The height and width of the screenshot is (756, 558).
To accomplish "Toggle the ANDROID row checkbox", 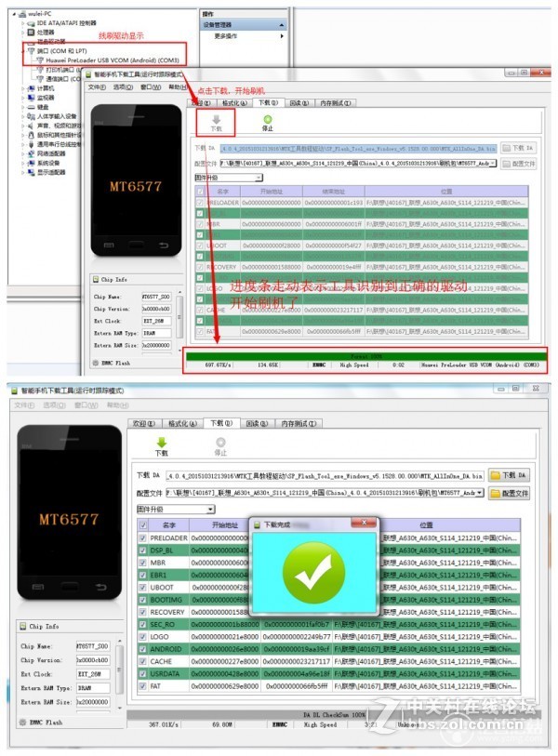I will (143, 649).
